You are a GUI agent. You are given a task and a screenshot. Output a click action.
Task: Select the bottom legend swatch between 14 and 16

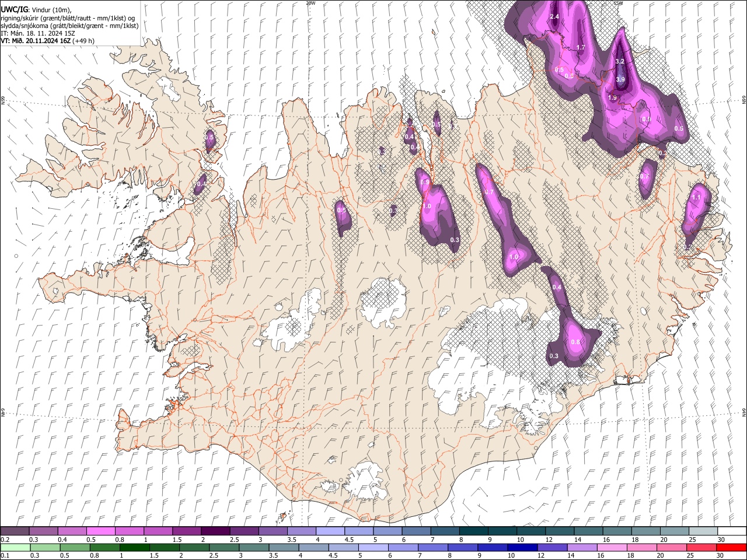click(x=581, y=547)
